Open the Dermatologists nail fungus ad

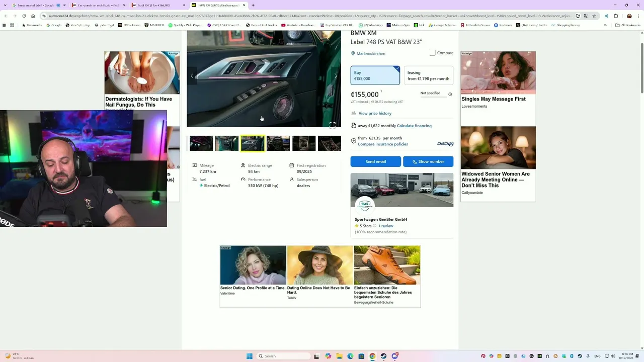click(x=142, y=80)
